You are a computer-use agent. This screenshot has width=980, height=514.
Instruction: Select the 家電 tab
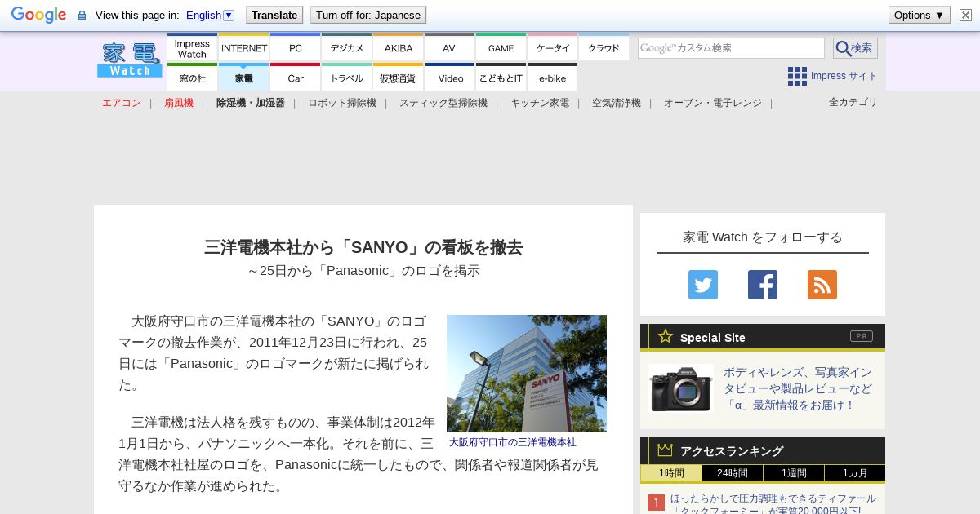coord(244,78)
